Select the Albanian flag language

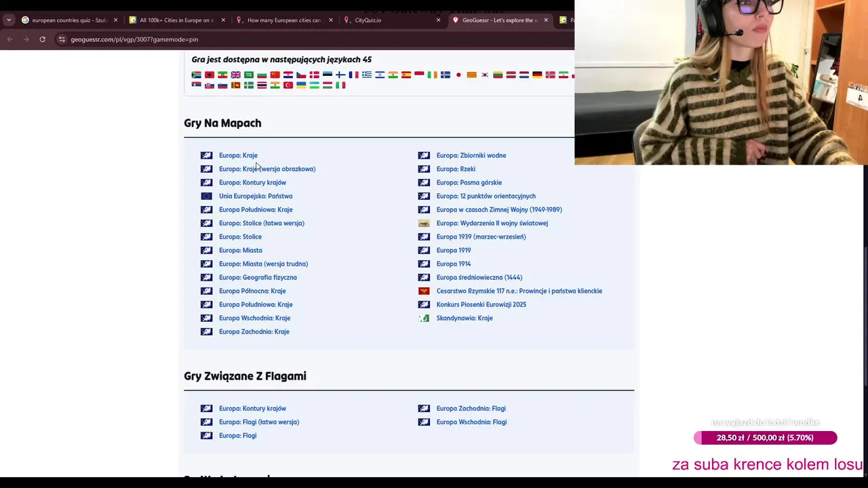click(210, 75)
